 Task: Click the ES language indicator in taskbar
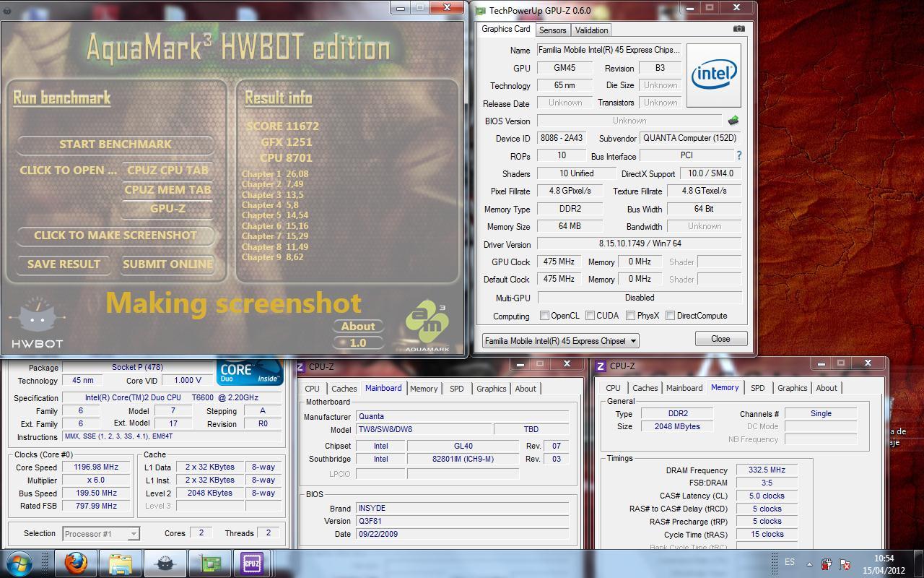(x=790, y=562)
